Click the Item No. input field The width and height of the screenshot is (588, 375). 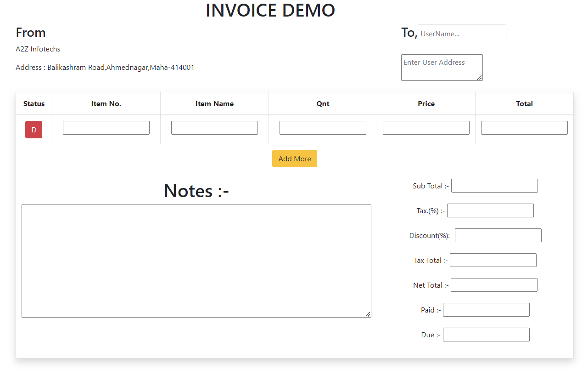106,127
